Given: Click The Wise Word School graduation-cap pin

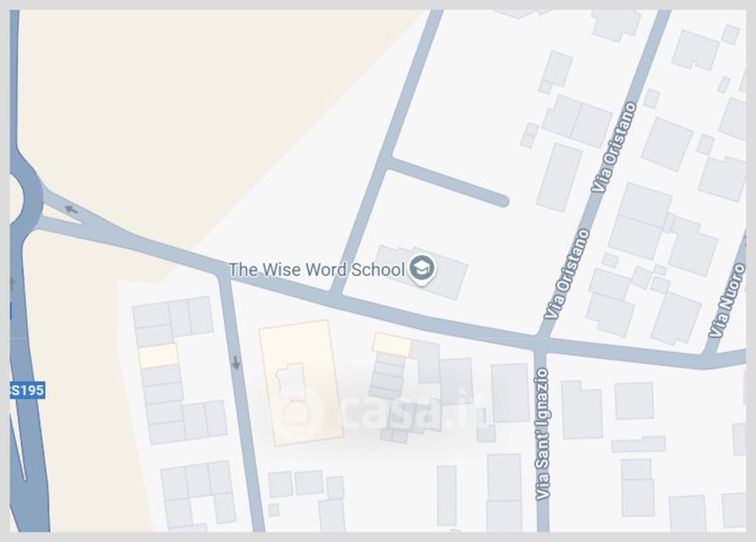Looking at the screenshot, I should coord(421,269).
